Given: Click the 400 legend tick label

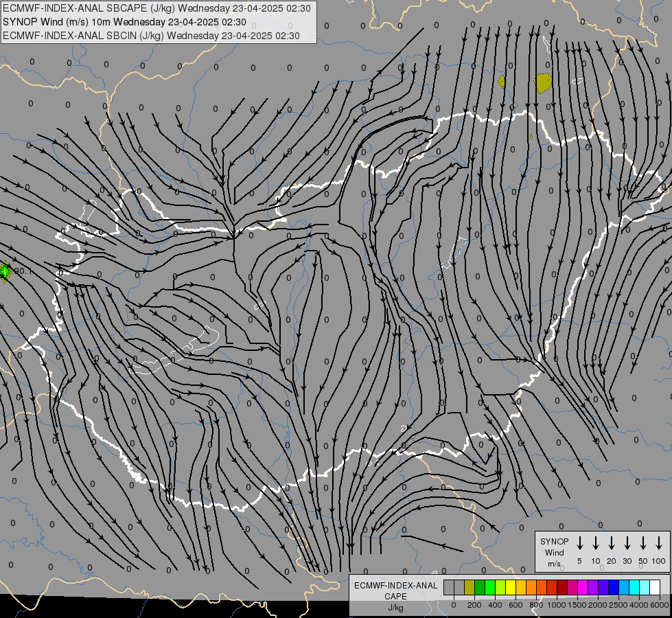Looking at the screenshot, I should [x=495, y=605].
